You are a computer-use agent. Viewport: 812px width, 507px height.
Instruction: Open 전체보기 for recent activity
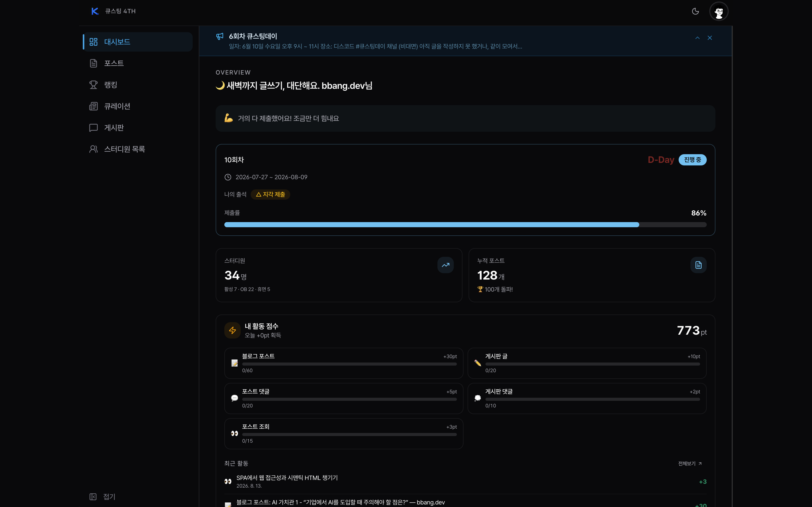tap(690, 463)
